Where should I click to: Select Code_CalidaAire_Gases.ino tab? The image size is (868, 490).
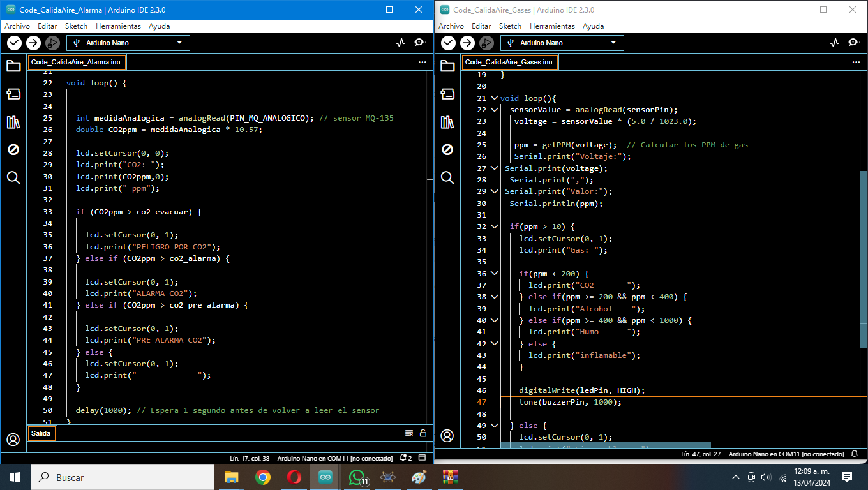[x=509, y=62]
